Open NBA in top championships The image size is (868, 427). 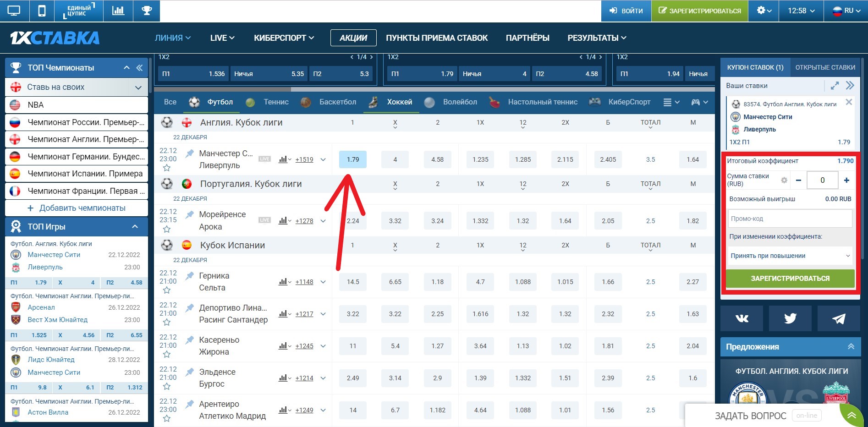[x=77, y=105]
